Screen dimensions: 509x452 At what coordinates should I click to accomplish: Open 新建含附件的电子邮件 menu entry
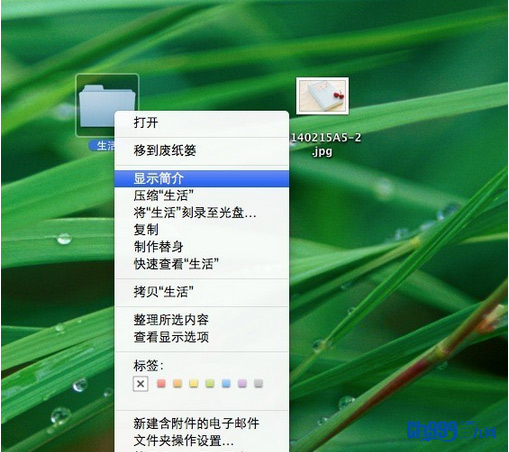(202, 424)
